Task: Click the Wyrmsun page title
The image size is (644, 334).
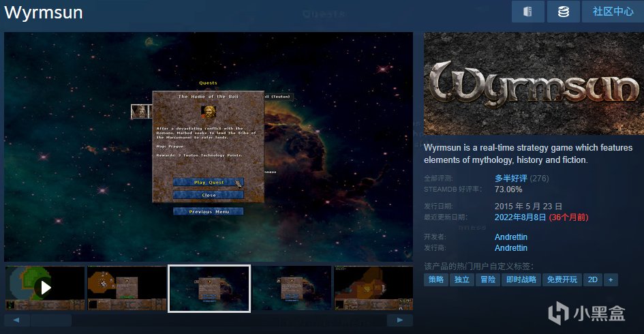Action: (44, 12)
